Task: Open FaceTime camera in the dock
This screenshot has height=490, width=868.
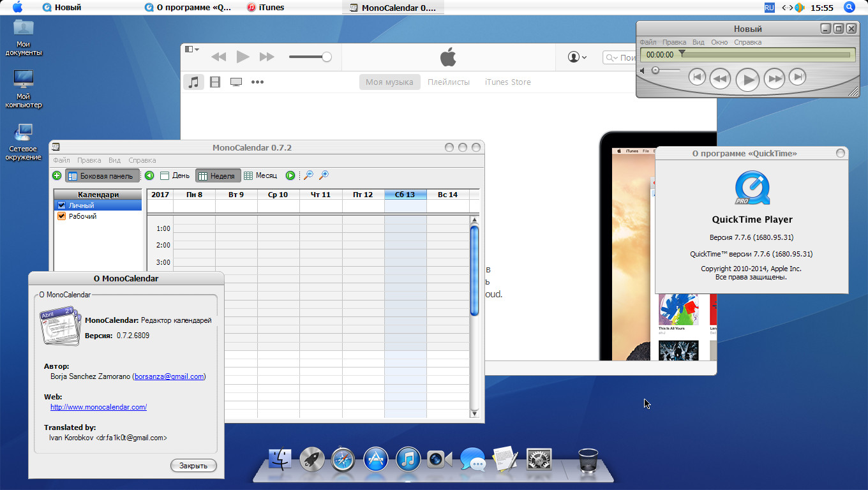Action: (x=440, y=459)
